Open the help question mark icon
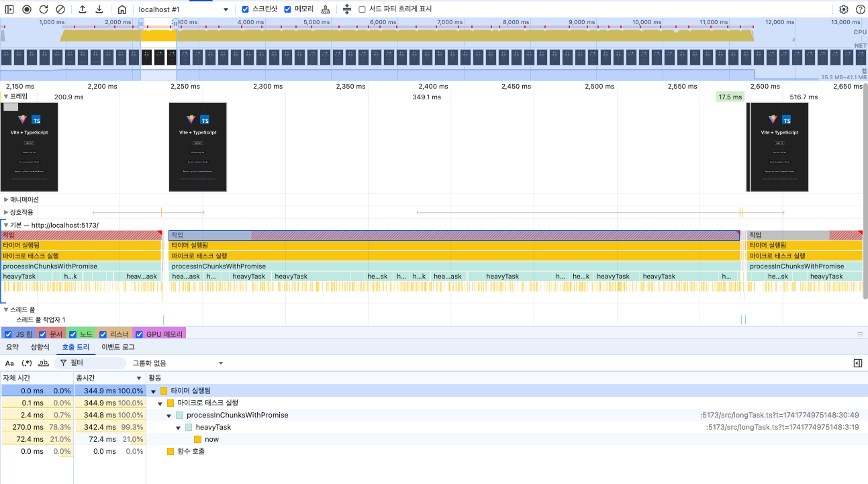Screen dimensions: 868x484 click(860, 9)
